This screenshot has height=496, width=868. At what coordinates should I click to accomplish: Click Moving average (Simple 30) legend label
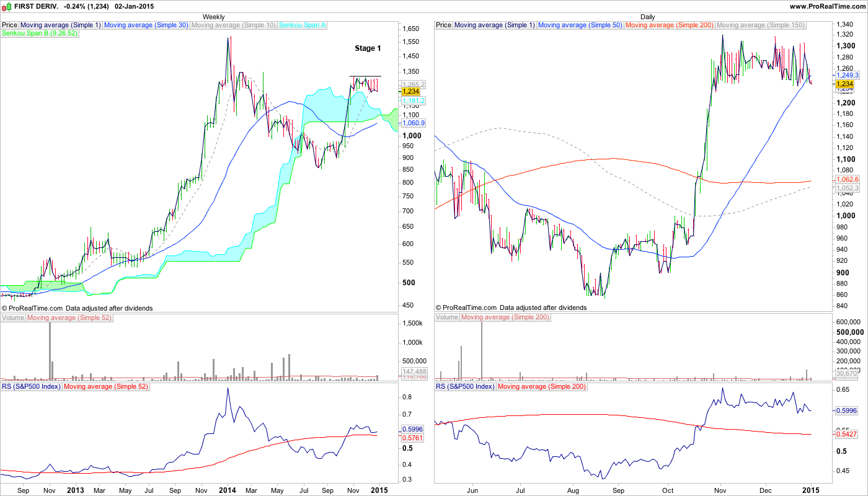146,25
